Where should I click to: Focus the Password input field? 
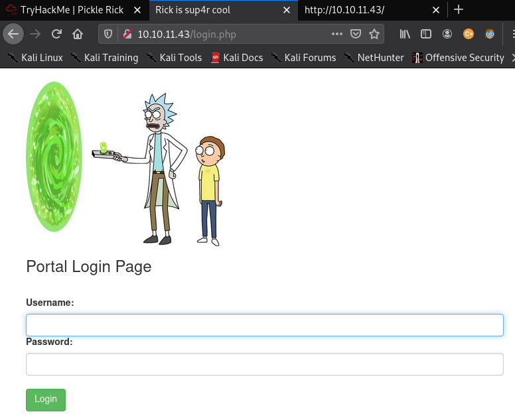pos(265,364)
